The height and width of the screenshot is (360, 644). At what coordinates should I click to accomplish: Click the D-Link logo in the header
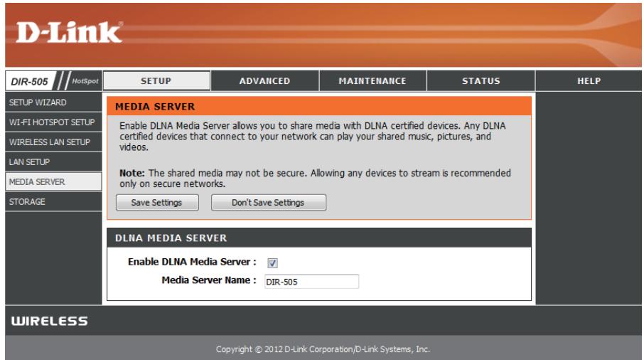click(69, 32)
